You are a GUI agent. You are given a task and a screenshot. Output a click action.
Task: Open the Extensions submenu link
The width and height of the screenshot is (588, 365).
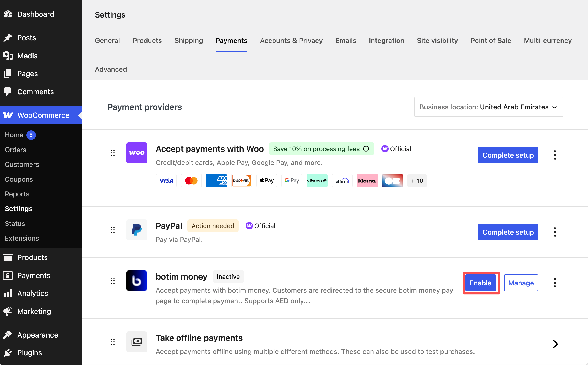tap(22, 238)
